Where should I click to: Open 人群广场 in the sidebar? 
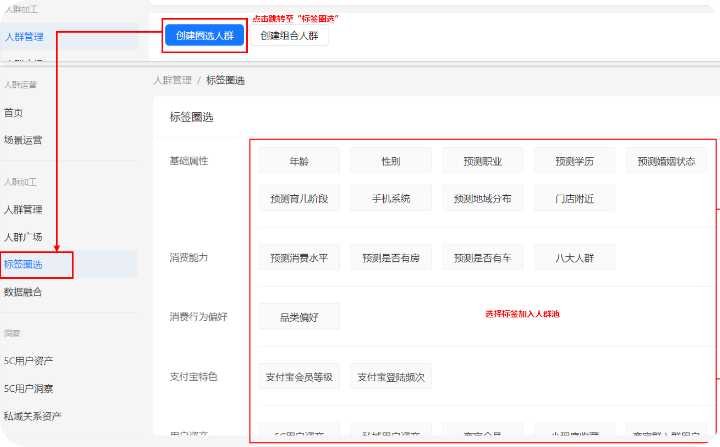(x=23, y=237)
